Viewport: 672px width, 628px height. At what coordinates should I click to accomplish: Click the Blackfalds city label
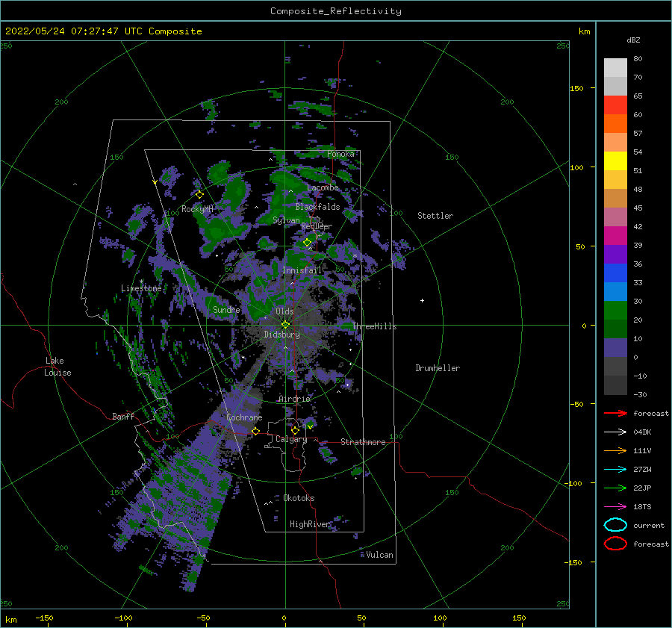point(317,207)
